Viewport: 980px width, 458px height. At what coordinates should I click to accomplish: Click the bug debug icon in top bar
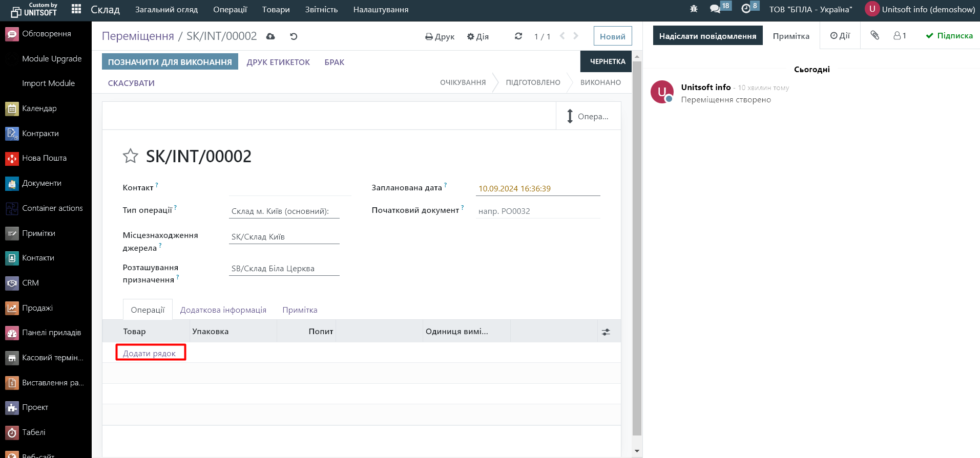694,9
